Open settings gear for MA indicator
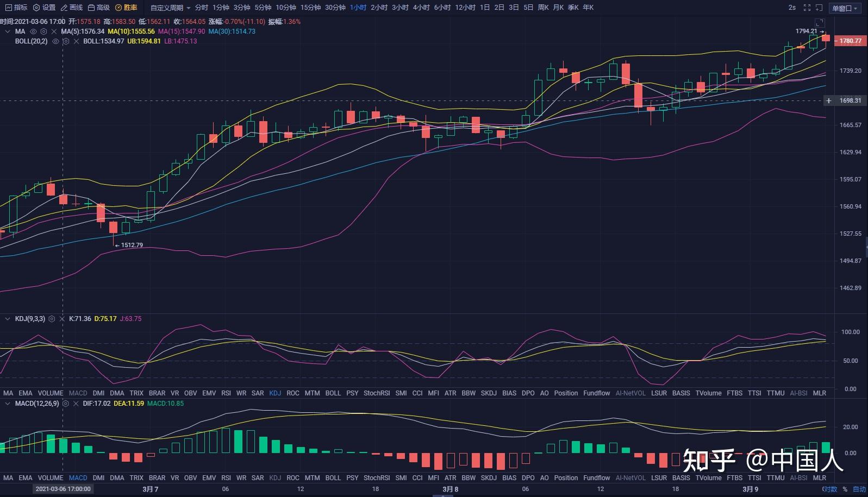 pyautogui.click(x=43, y=32)
